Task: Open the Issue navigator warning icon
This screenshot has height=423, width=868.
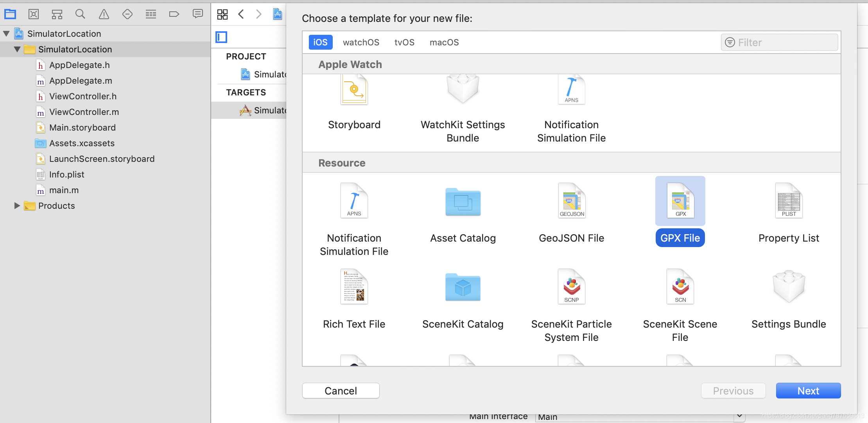Action: click(x=104, y=14)
